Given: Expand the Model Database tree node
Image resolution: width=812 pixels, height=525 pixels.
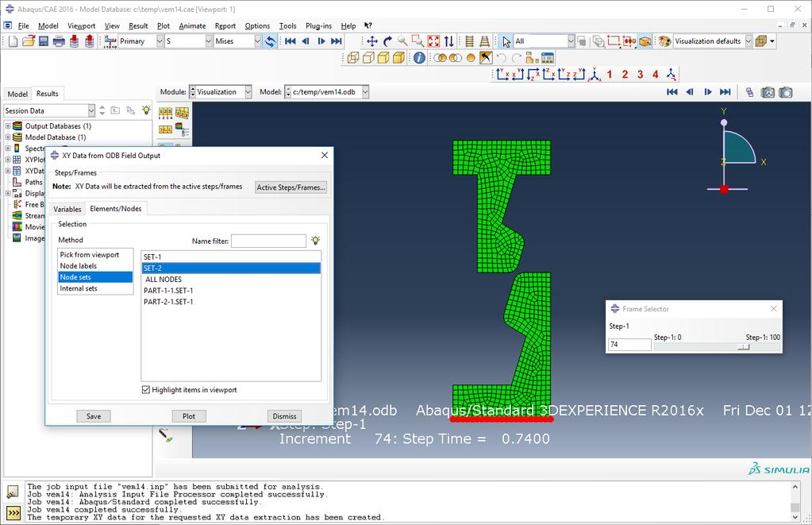Looking at the screenshot, I should [8, 137].
